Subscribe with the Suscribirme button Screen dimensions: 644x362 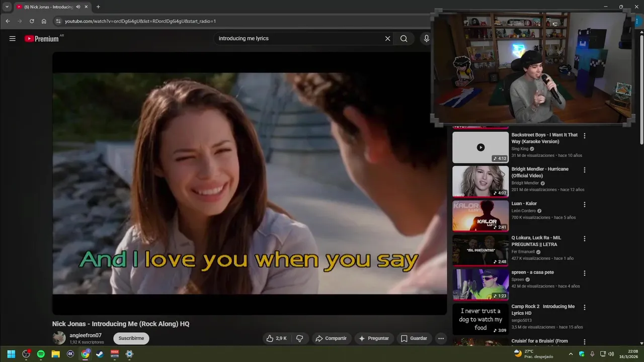(131, 338)
